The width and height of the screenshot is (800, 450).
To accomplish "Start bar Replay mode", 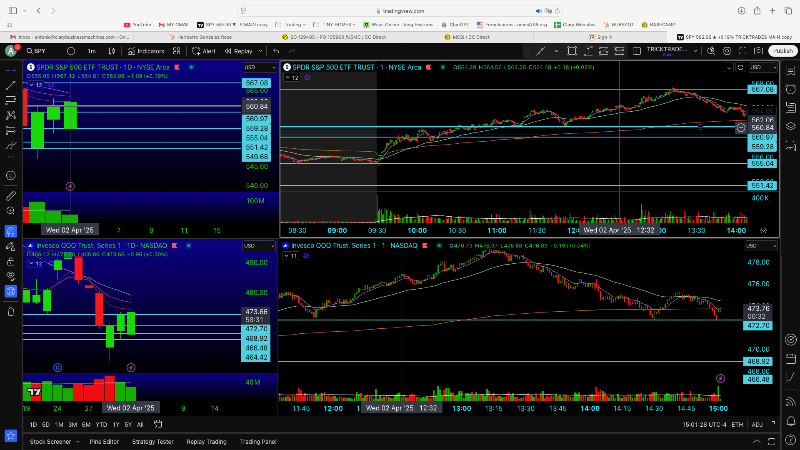I will pyautogui.click(x=239, y=51).
